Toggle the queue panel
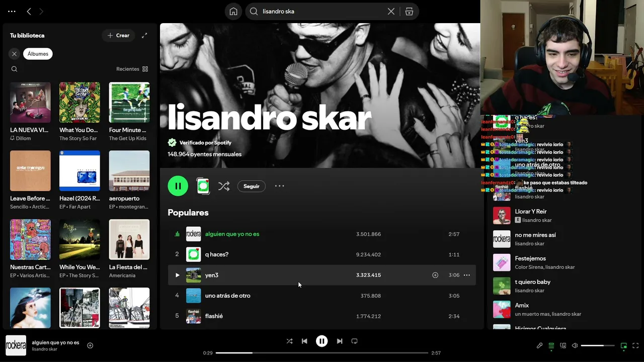This screenshot has height=362, width=644. point(551,346)
